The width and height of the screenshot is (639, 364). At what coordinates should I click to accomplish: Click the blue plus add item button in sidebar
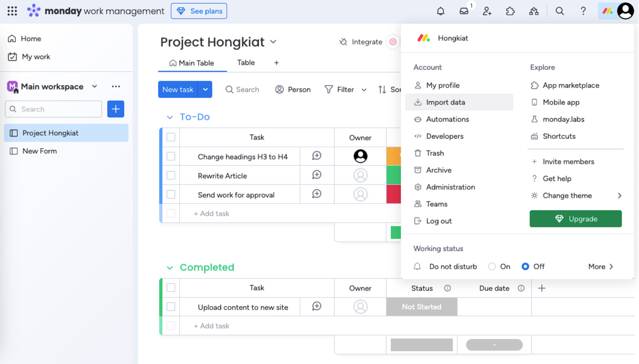(115, 109)
